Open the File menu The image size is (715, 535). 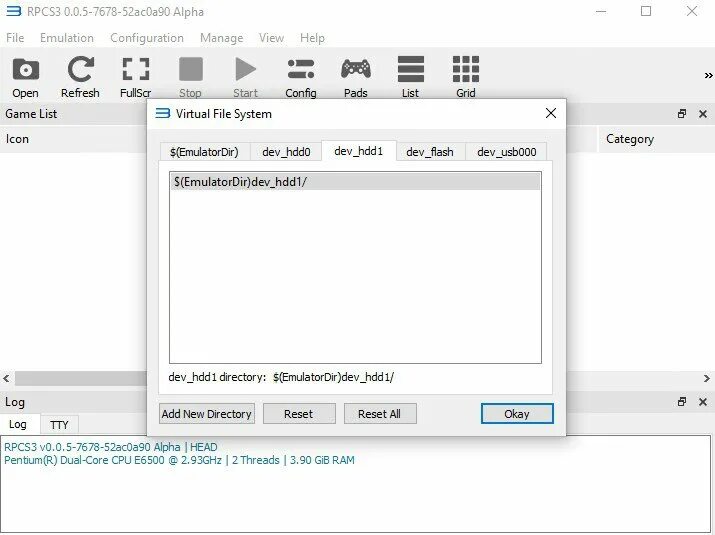tap(15, 38)
